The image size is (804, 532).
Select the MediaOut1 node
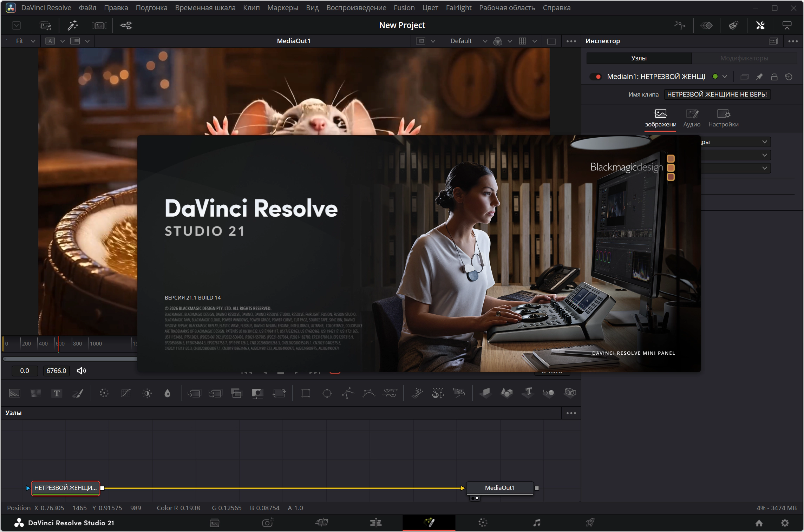pos(499,488)
